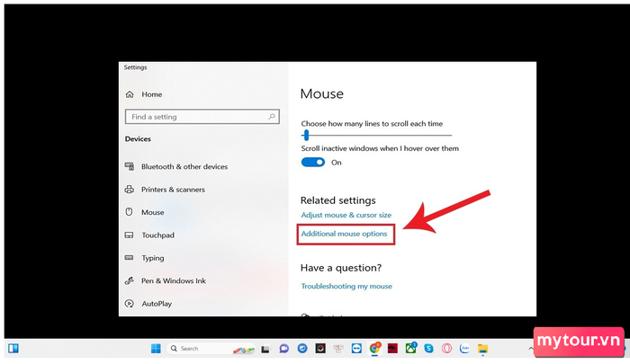Click the magnifier icon in the settings search
The width and height of the screenshot is (630, 364).
coord(272,116)
